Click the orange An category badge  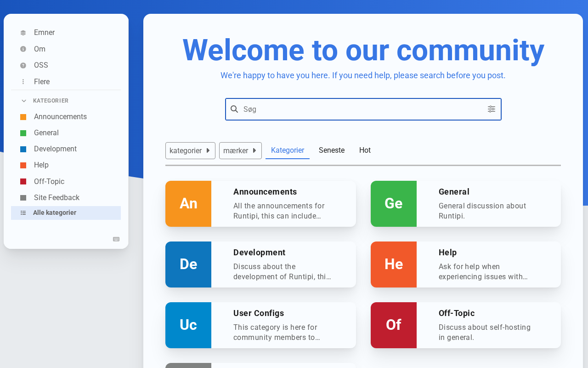coord(188,204)
